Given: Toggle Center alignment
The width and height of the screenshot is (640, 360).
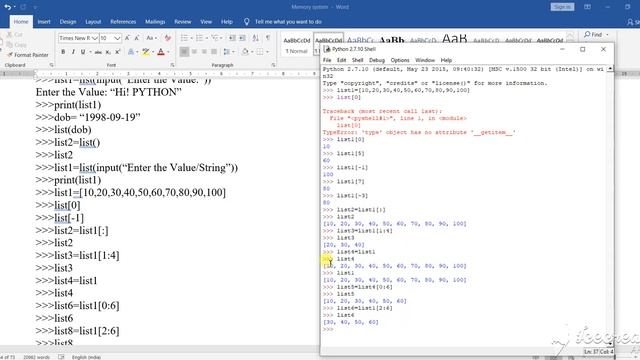Looking at the screenshot, I should [194, 52].
